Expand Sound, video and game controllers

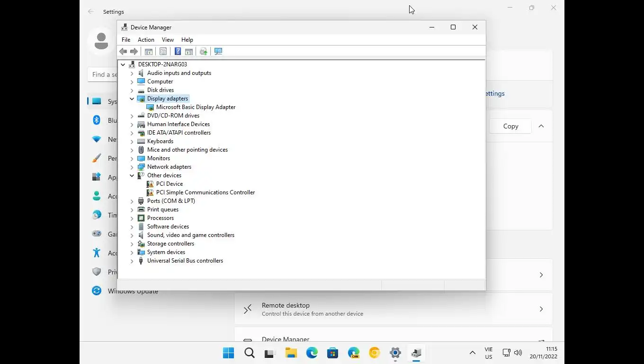[x=132, y=235]
